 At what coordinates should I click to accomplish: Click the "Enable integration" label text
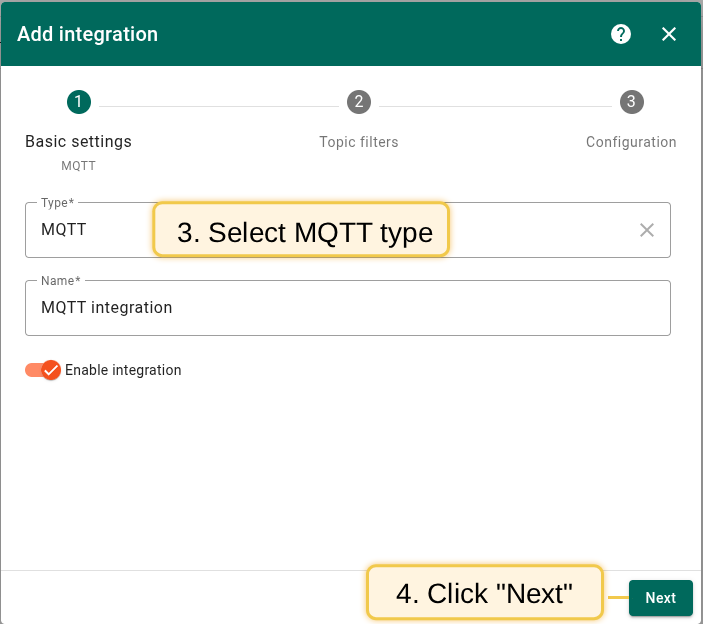coord(123,370)
